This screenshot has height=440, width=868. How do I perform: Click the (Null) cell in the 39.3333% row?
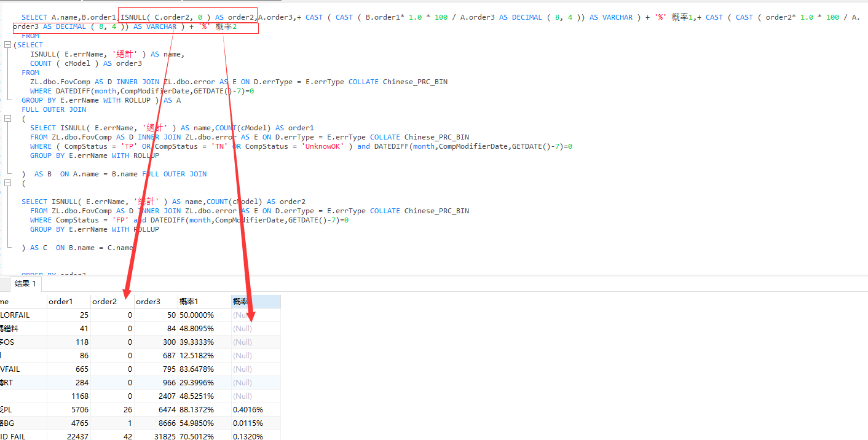pos(256,342)
